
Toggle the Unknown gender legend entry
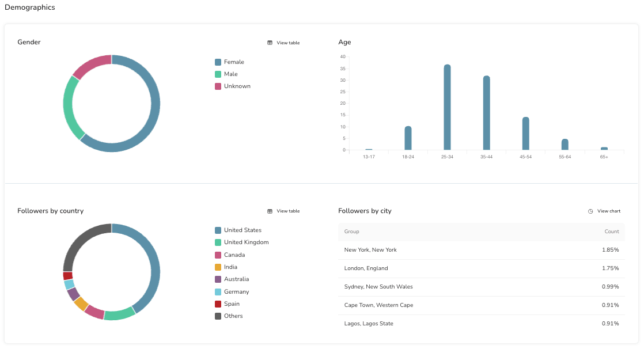[x=237, y=86]
